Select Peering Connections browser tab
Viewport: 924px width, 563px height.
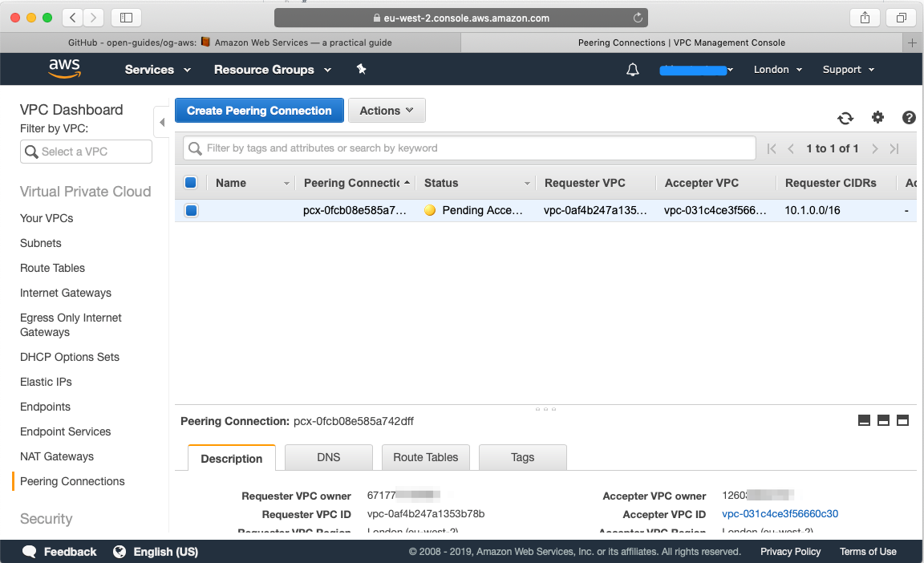(681, 43)
